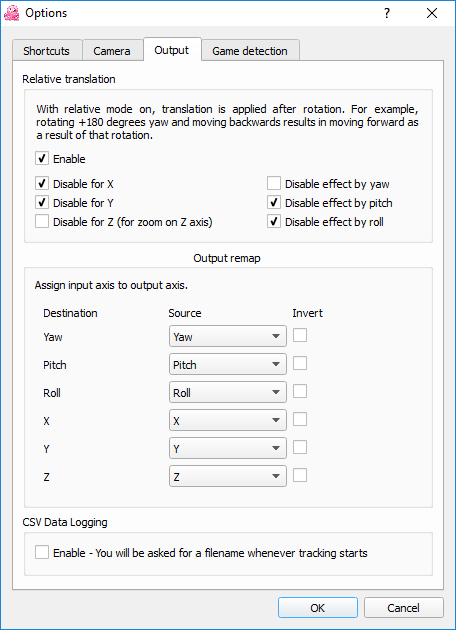Tick the Invert checkbox for X axis

click(x=300, y=419)
